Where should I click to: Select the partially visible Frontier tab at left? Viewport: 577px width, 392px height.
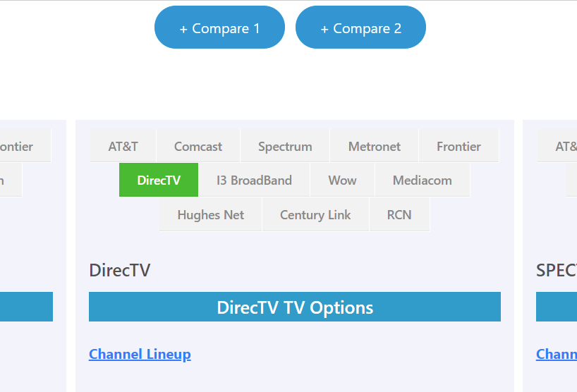(25, 146)
